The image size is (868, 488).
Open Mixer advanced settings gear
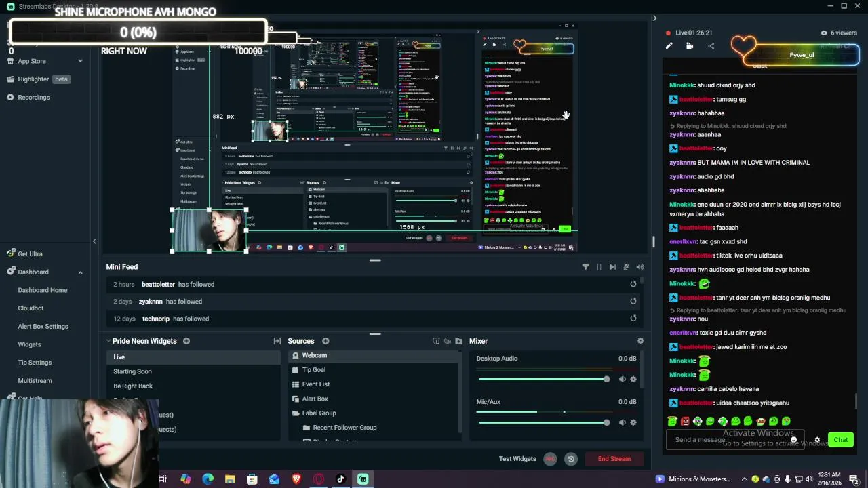click(x=640, y=341)
